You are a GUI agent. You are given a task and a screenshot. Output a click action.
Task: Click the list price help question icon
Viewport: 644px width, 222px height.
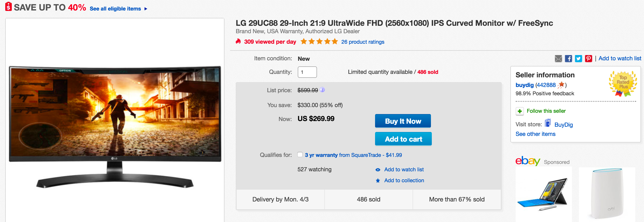coord(322,90)
